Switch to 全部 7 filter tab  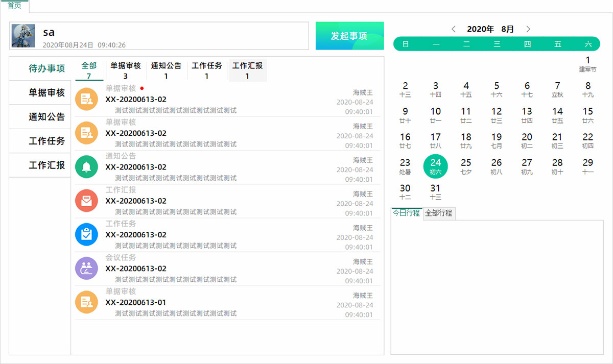point(89,70)
